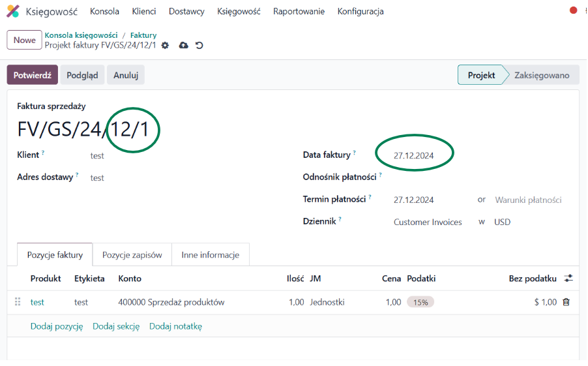The width and height of the screenshot is (588, 366).
Task: Click the Odoo app logo icon
Action: tap(13, 11)
